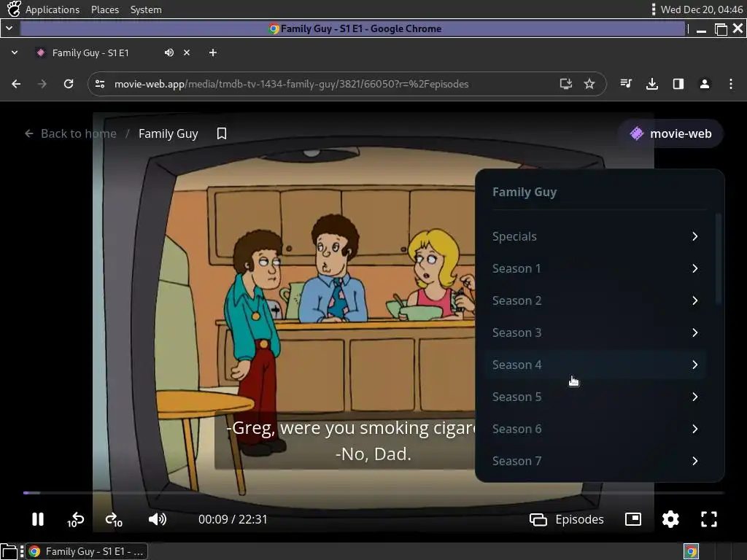Screen dimensions: 747x560
Task: Bookmark Family Guy
Action: (x=222, y=133)
